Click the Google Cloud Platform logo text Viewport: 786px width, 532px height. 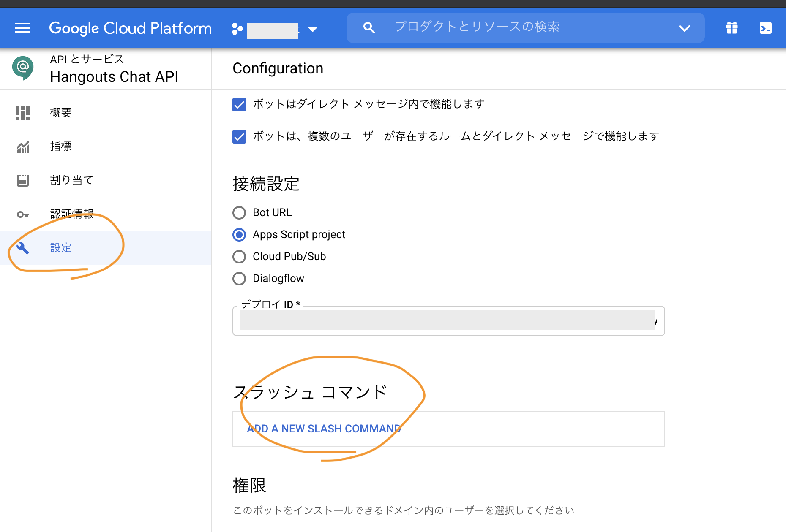pos(130,28)
